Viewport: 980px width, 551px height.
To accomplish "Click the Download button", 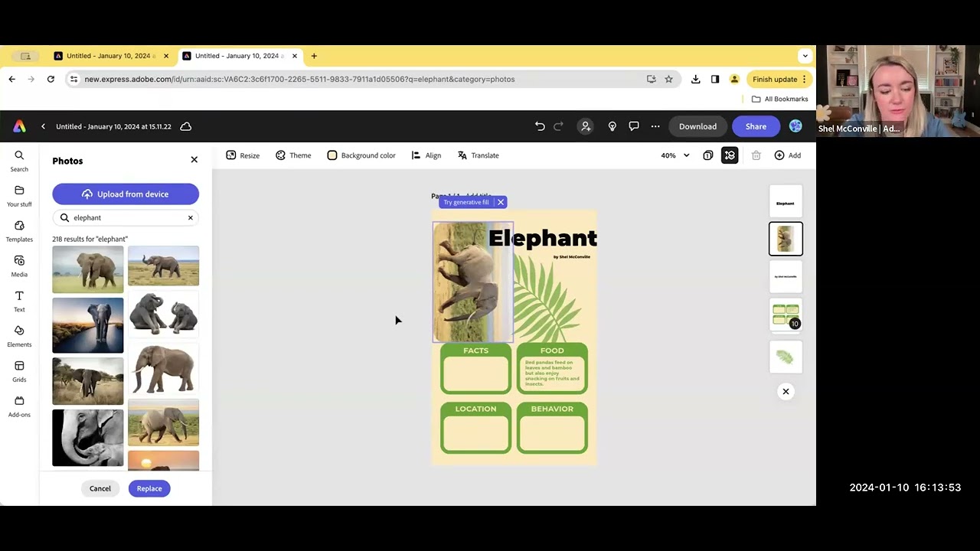I will (697, 126).
